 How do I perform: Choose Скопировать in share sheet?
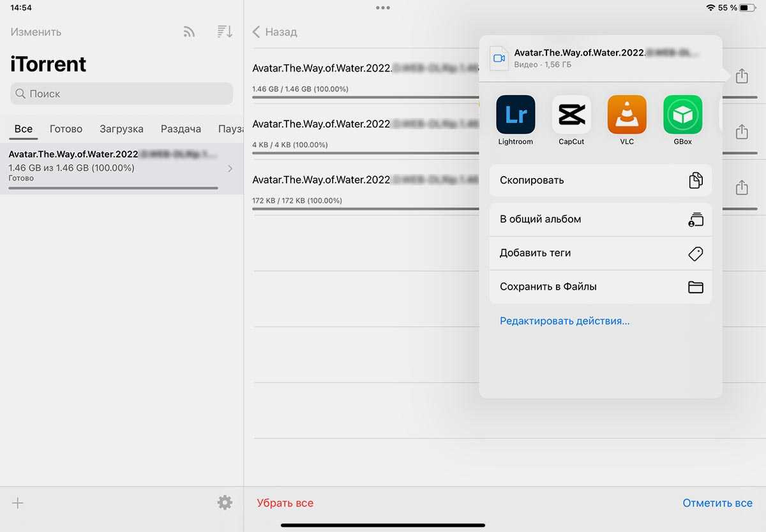600,181
